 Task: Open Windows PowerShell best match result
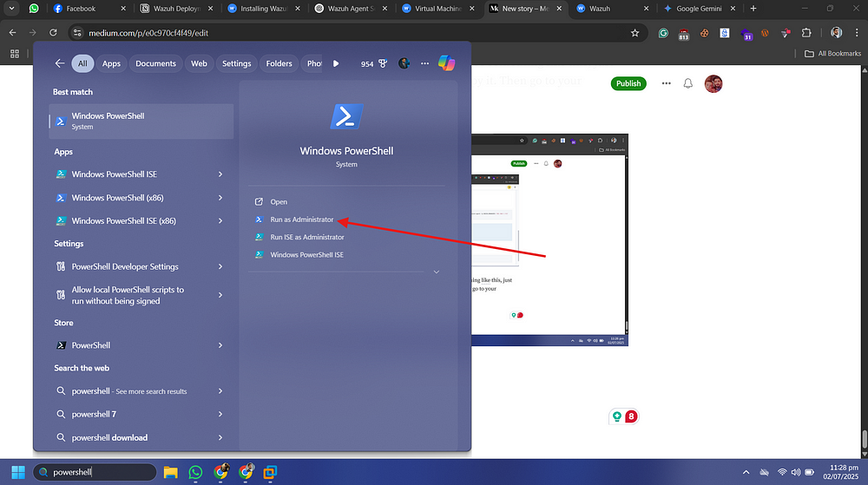click(x=141, y=121)
